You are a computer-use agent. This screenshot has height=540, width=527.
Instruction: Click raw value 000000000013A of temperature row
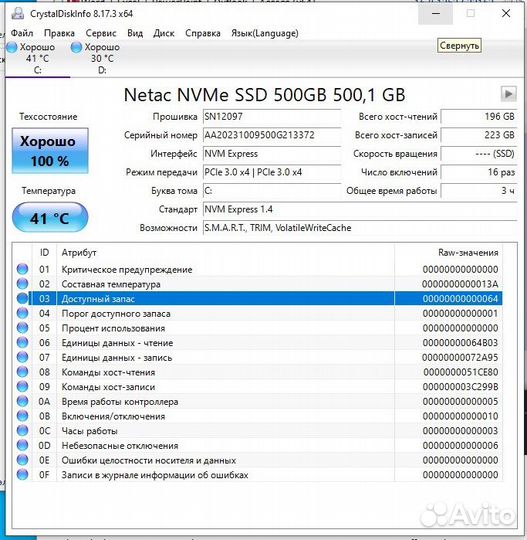460,284
